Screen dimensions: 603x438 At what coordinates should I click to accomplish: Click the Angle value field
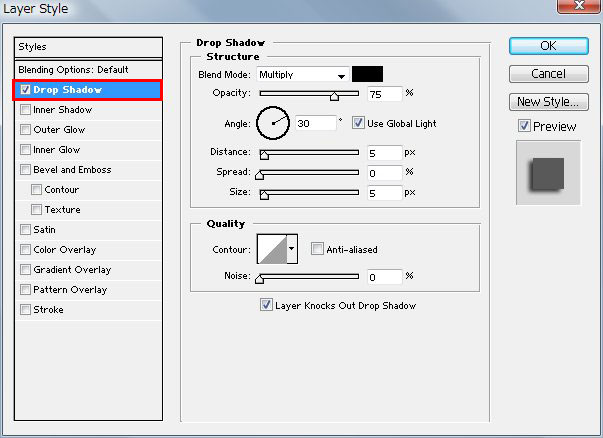click(316, 123)
